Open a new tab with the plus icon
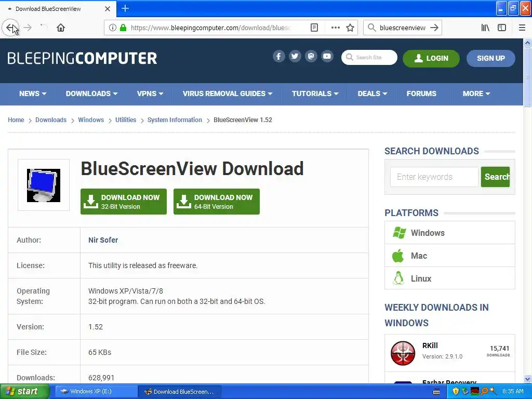 [125, 8]
